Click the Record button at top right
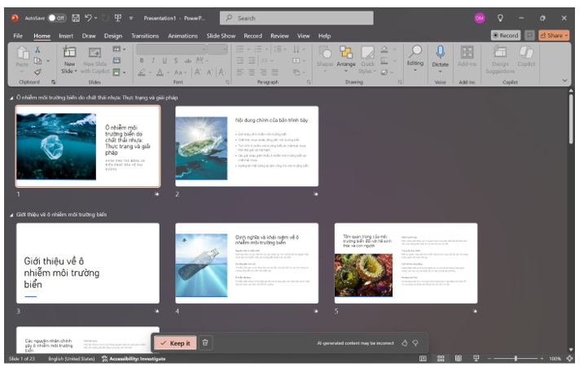Viewport: 588px width, 371px height. tap(505, 36)
